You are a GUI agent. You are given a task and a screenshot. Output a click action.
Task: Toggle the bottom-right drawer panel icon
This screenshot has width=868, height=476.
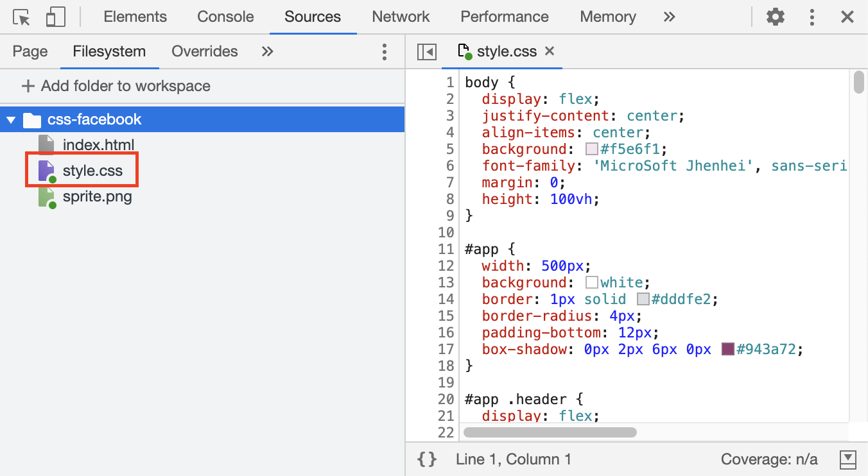tap(848, 459)
